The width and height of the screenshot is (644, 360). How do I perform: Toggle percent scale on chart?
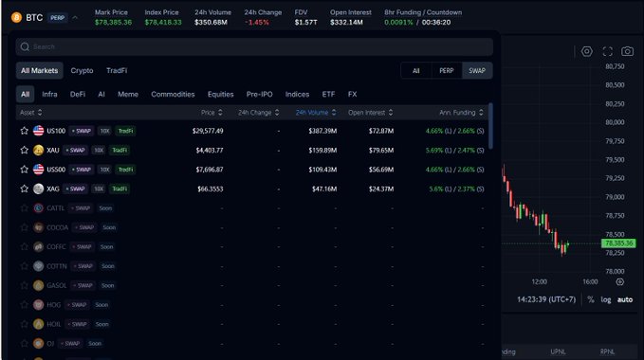click(591, 299)
